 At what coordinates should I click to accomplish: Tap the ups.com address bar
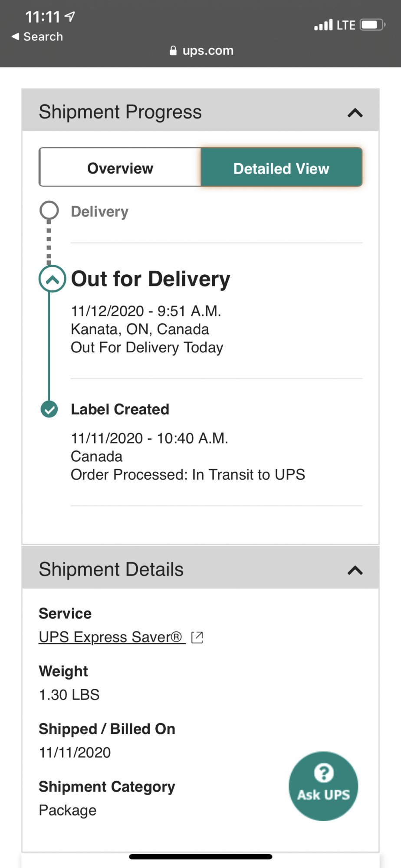coord(201,51)
